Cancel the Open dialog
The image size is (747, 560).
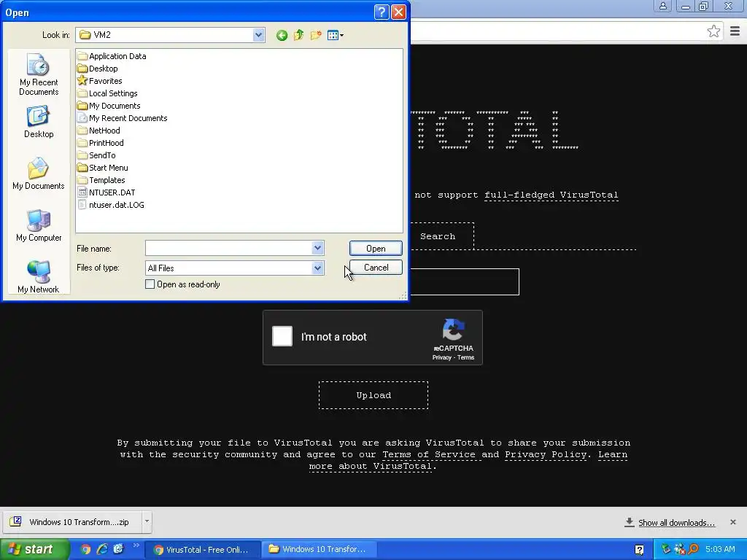(376, 268)
